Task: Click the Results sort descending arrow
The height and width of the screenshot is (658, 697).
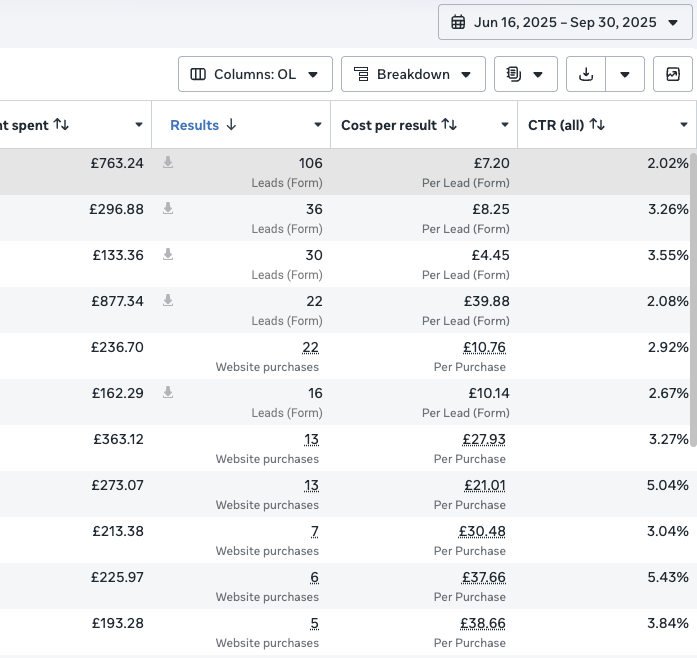Action: point(231,125)
